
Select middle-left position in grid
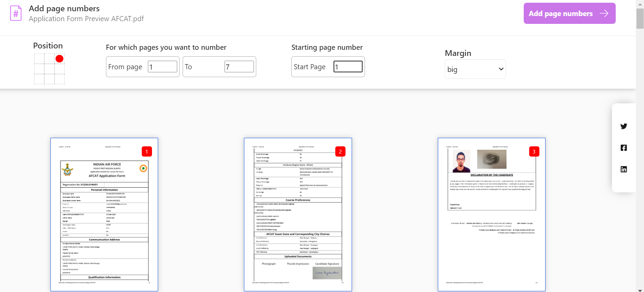point(39,69)
